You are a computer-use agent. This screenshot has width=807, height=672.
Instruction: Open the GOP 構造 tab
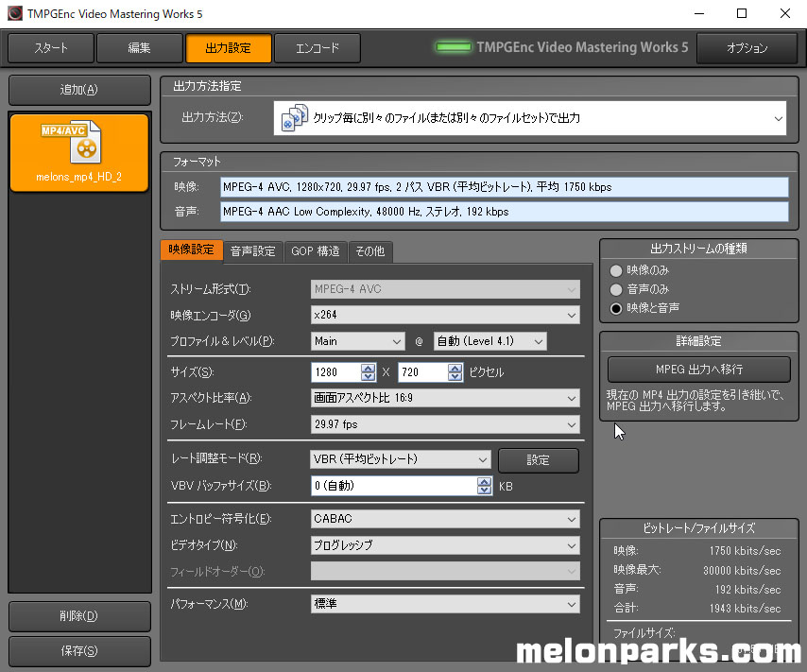coord(315,251)
